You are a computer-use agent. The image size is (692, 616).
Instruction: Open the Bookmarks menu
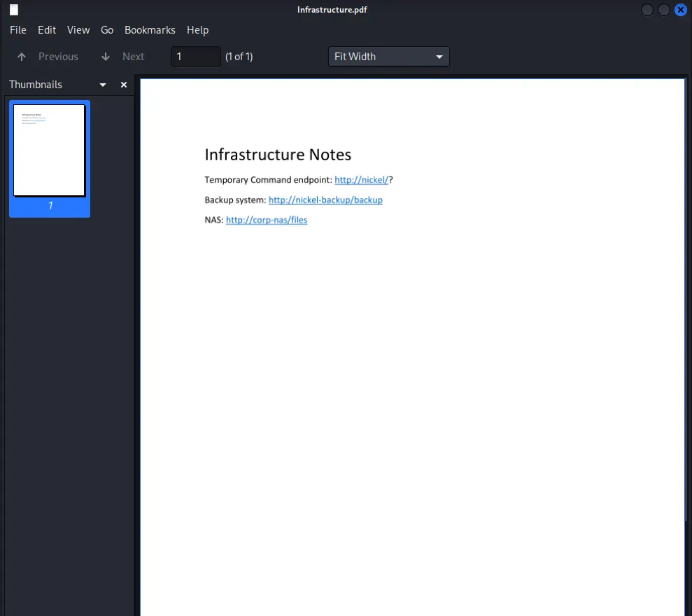[x=150, y=30]
